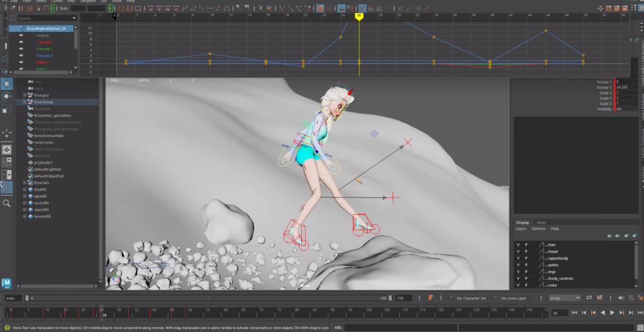
Task: Expand the terrainRN reference node
Action: [25, 216]
